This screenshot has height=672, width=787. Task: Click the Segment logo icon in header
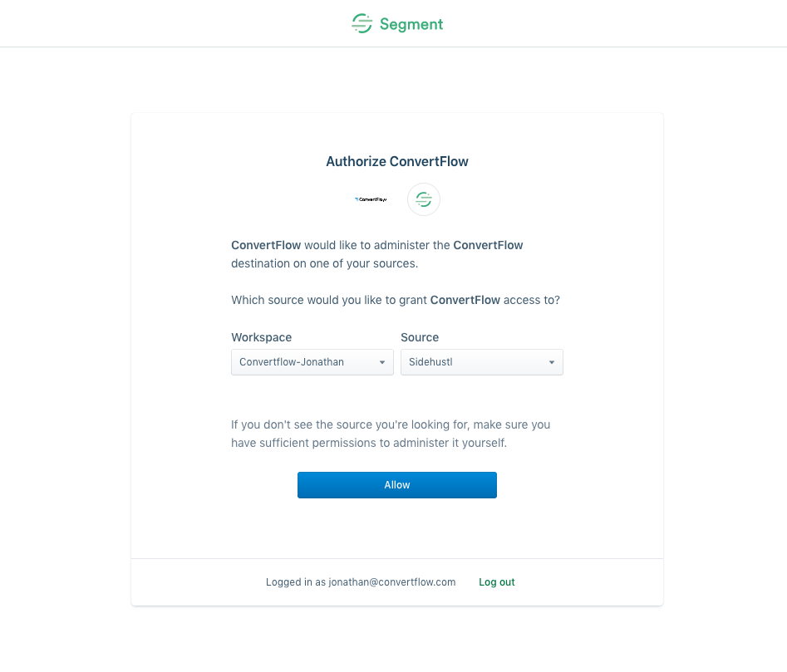pyautogui.click(x=362, y=23)
